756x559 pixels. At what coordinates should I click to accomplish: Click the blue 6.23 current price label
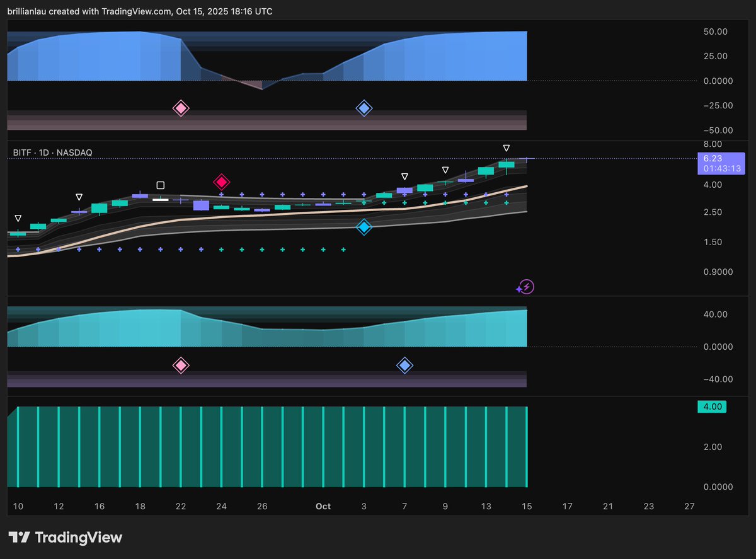click(x=714, y=158)
